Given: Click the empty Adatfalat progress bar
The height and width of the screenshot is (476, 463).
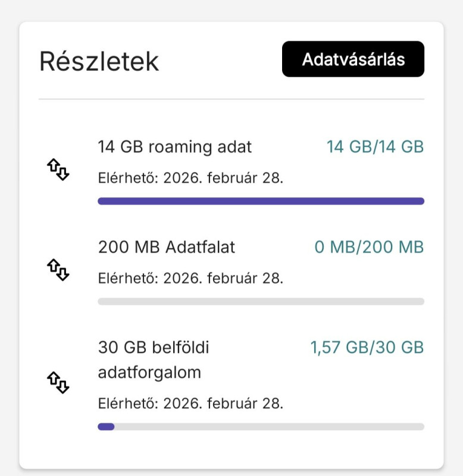Looking at the screenshot, I should 261,302.
